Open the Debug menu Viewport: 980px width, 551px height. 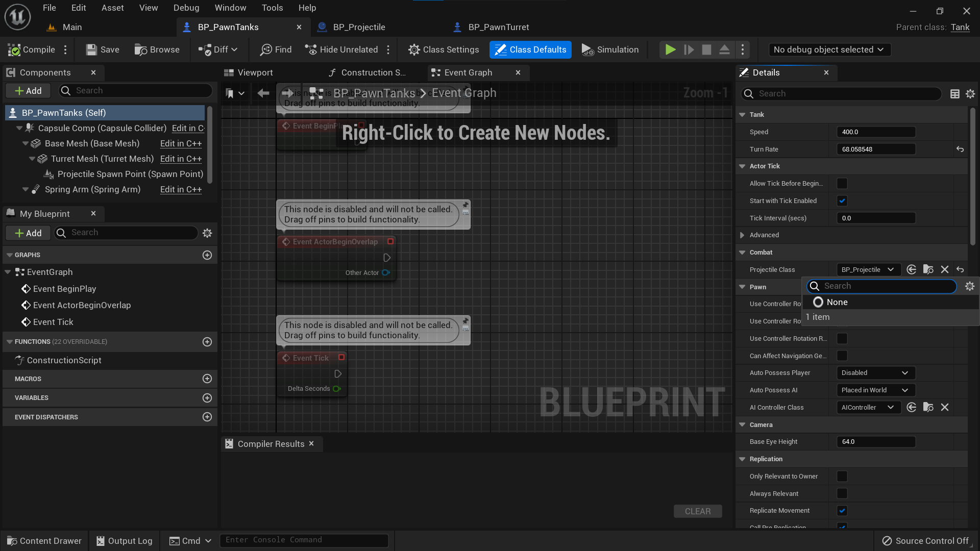click(186, 8)
